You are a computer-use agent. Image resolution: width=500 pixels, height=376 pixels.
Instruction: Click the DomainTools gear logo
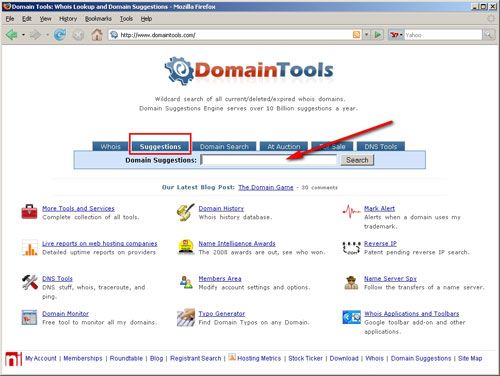point(179,70)
